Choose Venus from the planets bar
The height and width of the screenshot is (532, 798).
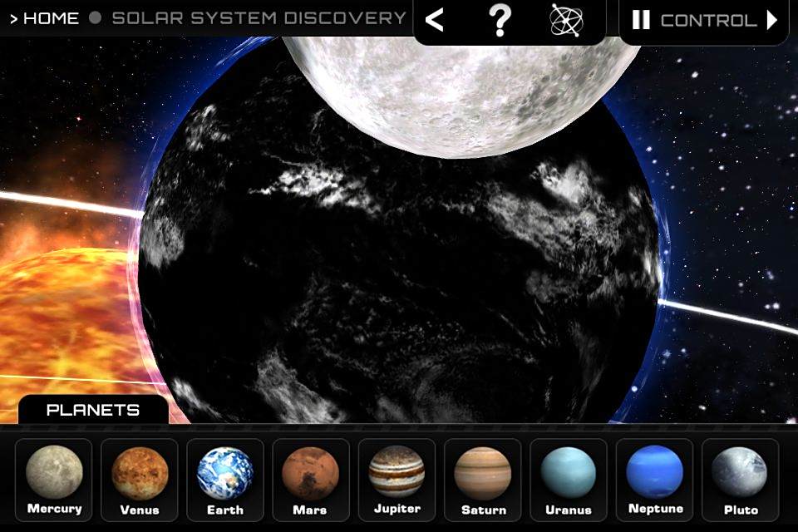pyautogui.click(x=140, y=480)
